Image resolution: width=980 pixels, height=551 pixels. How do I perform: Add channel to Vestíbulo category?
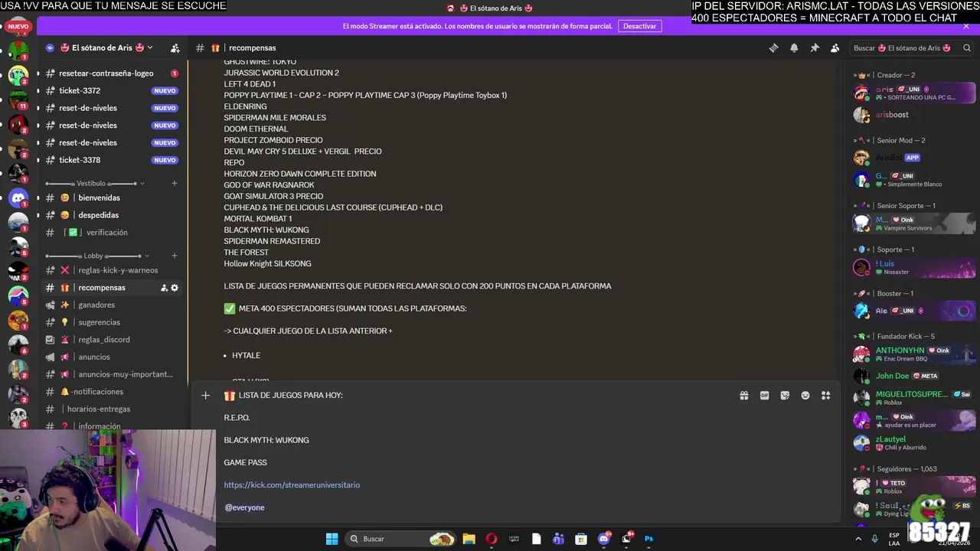[175, 184]
